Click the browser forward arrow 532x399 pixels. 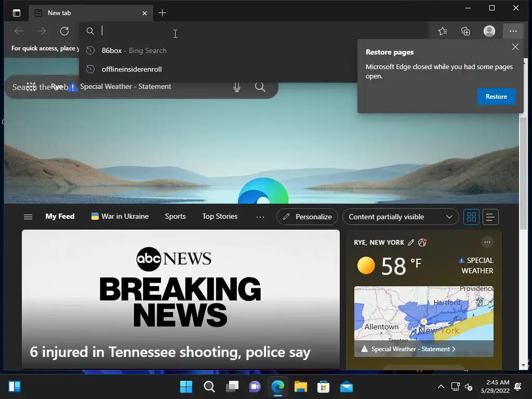click(x=42, y=31)
